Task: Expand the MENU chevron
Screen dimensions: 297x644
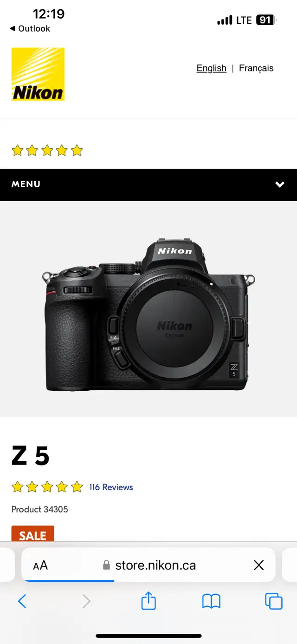Action: [280, 184]
